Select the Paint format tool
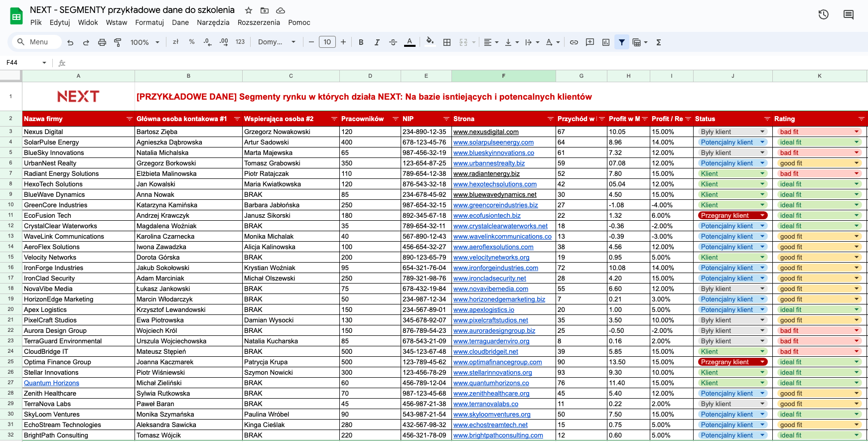 click(118, 42)
